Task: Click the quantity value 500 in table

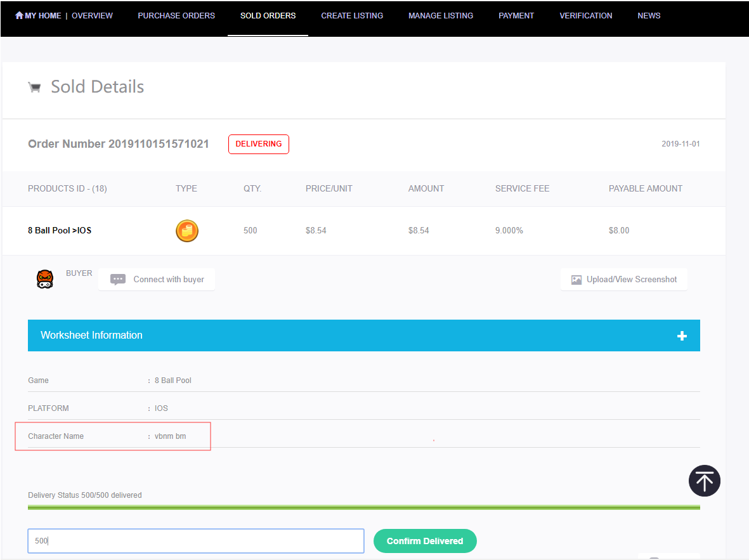Action: click(x=251, y=231)
